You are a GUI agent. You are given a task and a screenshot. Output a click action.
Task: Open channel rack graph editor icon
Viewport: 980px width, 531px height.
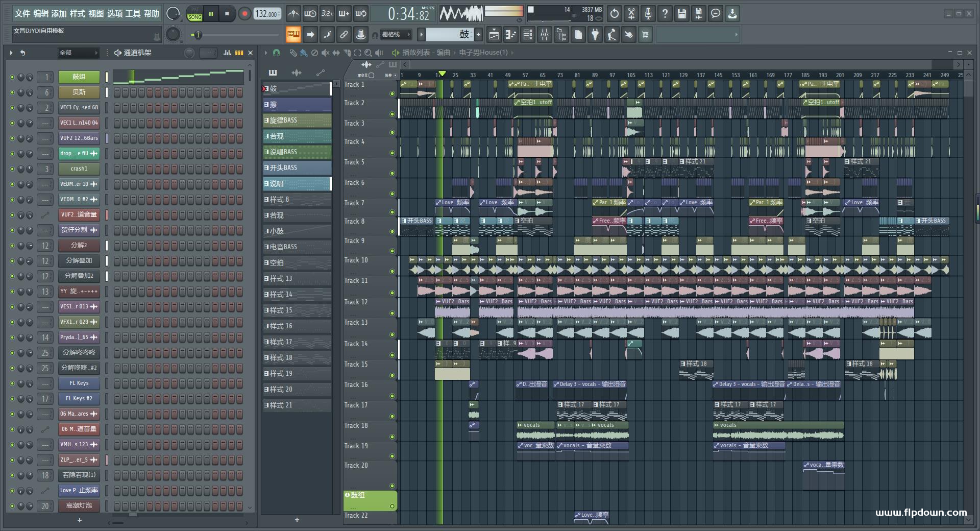pyautogui.click(x=227, y=53)
